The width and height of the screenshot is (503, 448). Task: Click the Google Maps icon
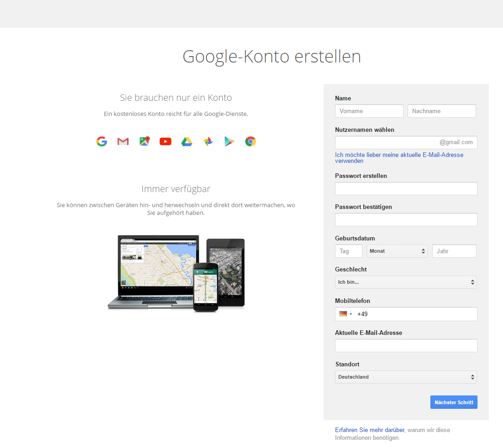[x=144, y=141]
